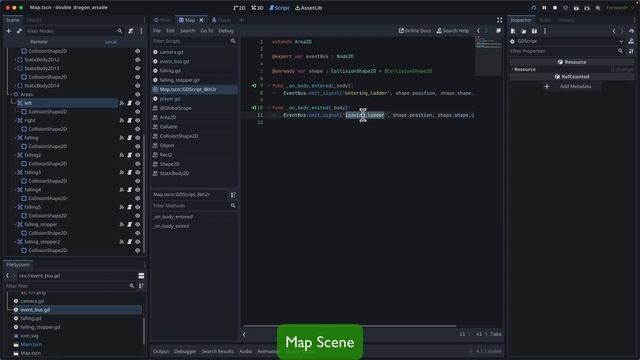Open Scene dock extra options menu

pos(142,31)
